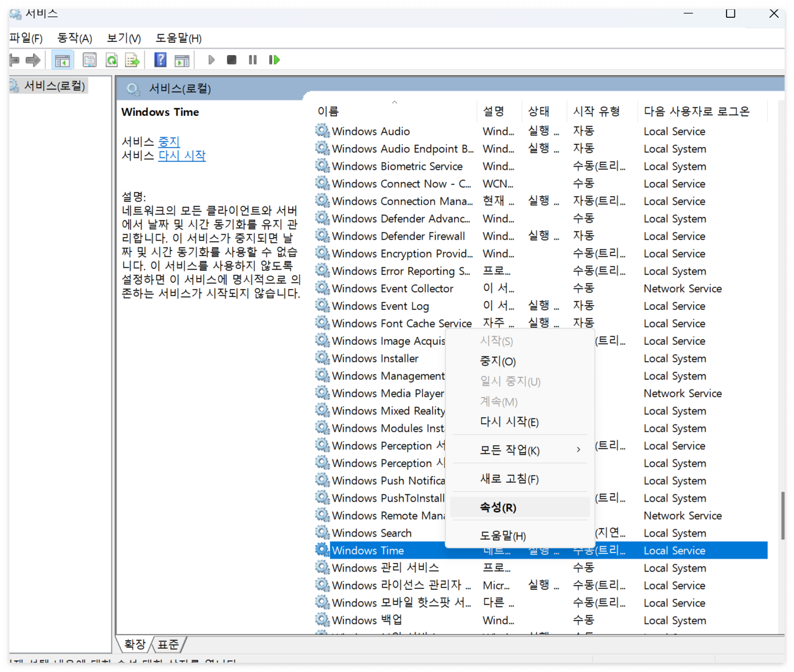Screen dimensions: 794x672
Task: Sort by the 상태 column header
Action: (544, 111)
